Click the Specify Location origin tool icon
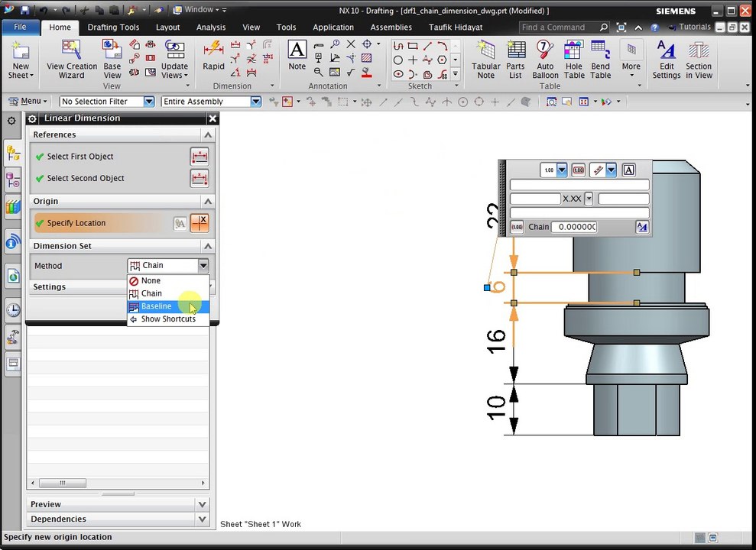756x550 pixels. point(199,223)
